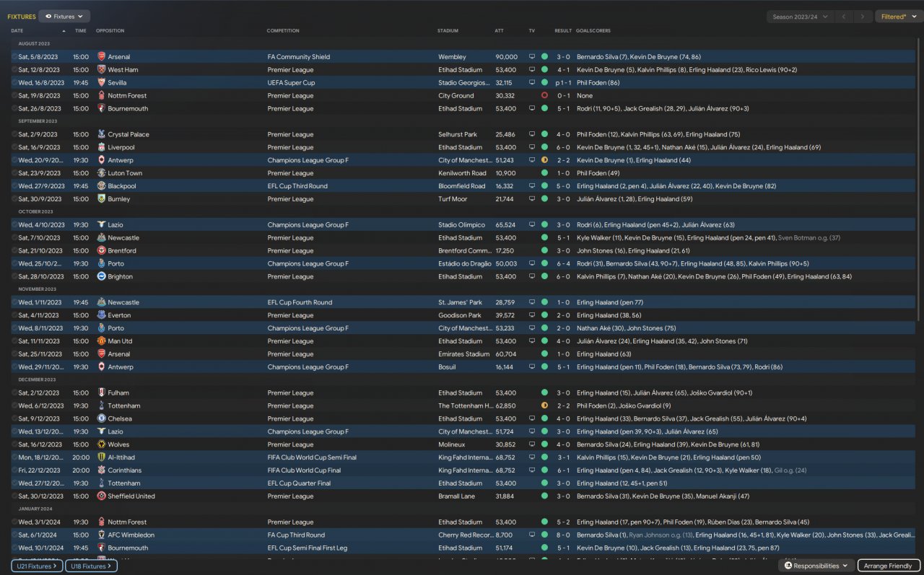Click the Fulham club crest

coord(101,393)
